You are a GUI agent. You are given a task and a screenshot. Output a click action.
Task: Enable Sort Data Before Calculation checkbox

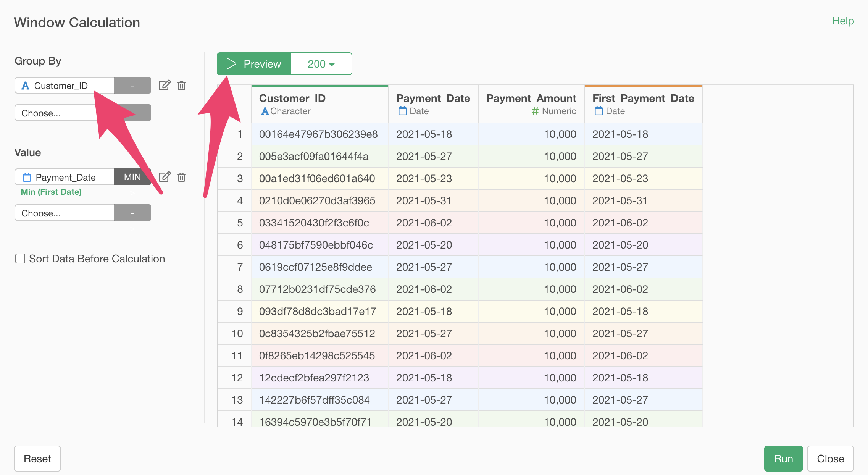pos(20,259)
